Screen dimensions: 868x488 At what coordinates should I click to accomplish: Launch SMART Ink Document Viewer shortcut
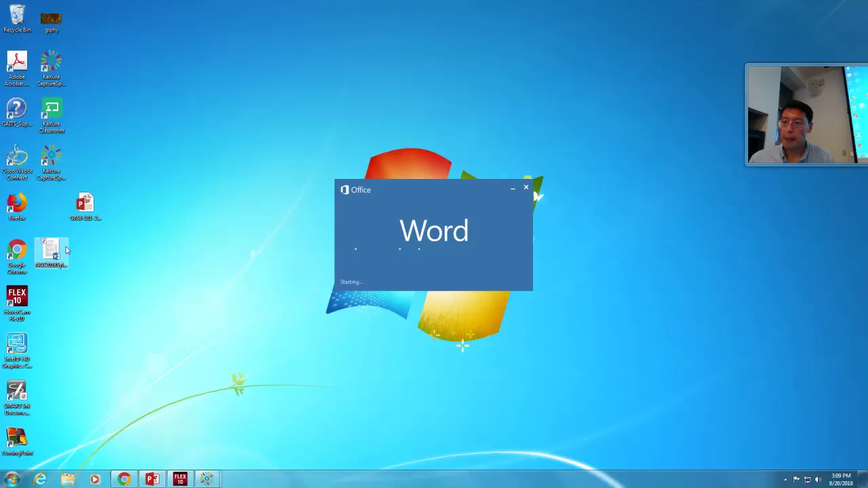[17, 398]
